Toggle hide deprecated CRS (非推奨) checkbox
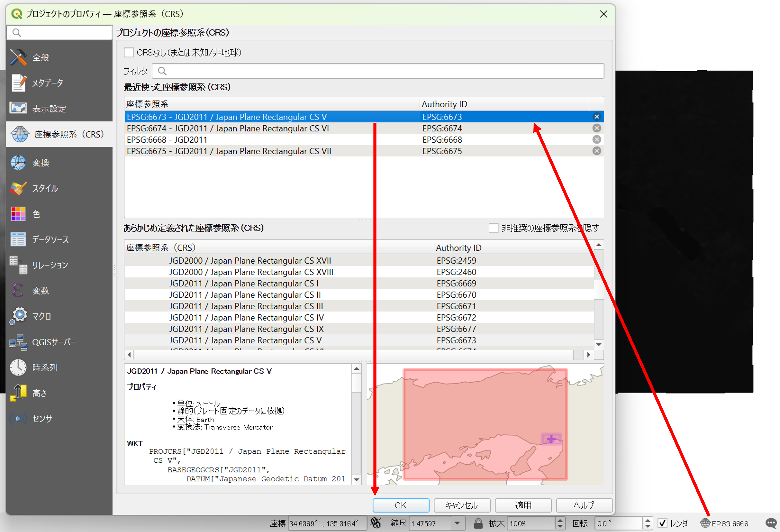 coord(493,228)
